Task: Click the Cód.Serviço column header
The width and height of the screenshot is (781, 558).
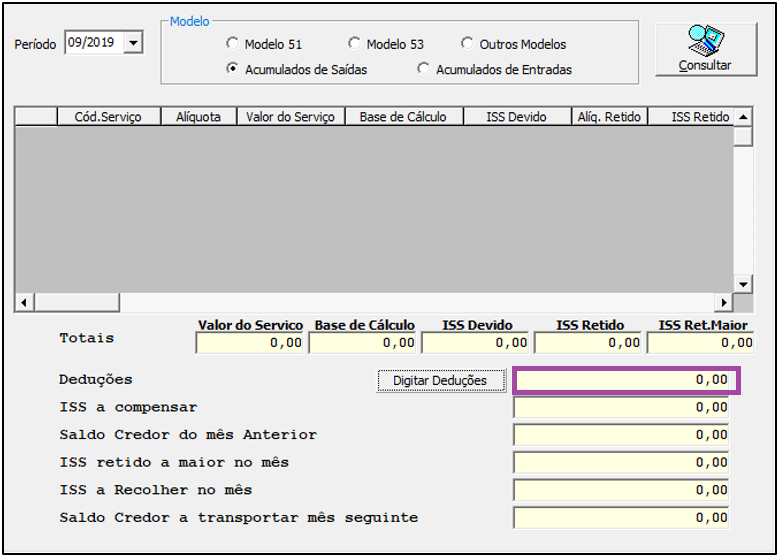Action: 108,117
